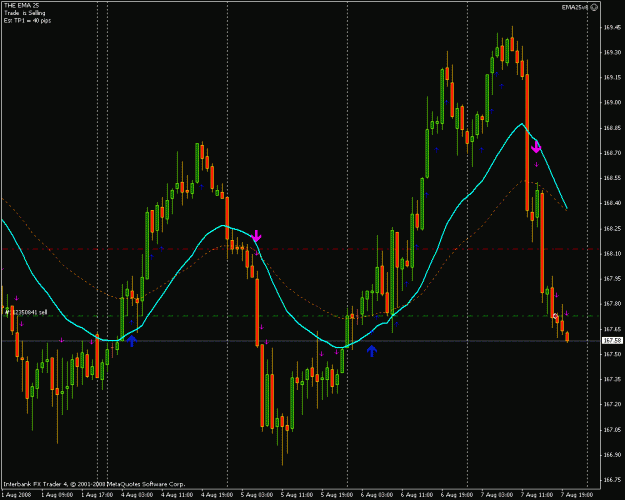Viewport: 625px width, 500px height.
Task: Click the '6 Aug 03:00' time axis label
Action: coord(377,495)
